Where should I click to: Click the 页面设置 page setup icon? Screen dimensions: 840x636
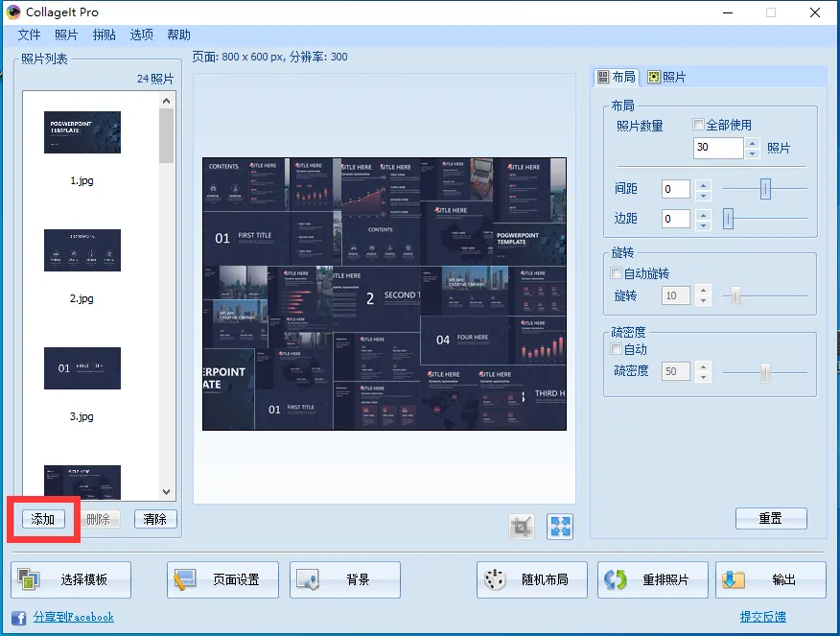(x=185, y=579)
